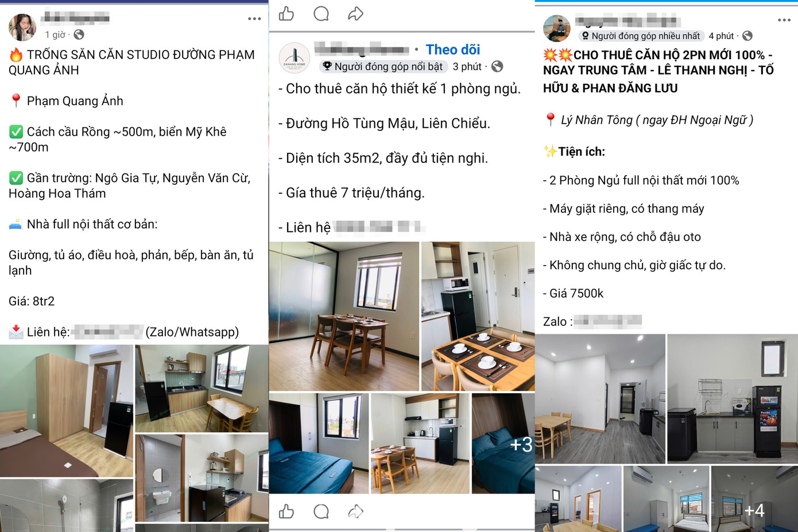Follow the poster via 'Theo dõi' link
The image size is (798, 532).
pyautogui.click(x=452, y=50)
